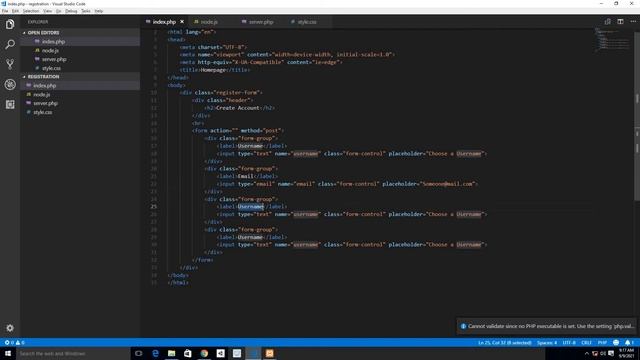Screen dimensions: 640x360
Task: Open the editor More Actions ellipsis
Action: (633, 22)
